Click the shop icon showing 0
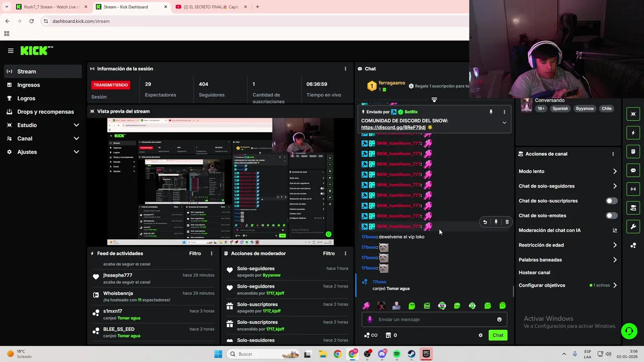This screenshot has height=362, width=644. coord(391,335)
